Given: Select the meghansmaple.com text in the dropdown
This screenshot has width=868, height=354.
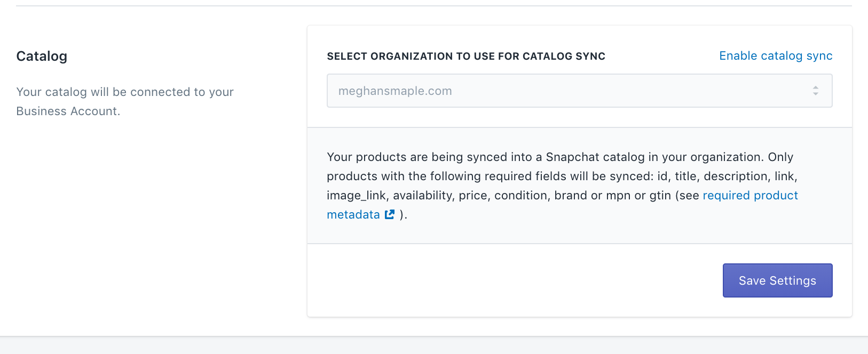Looking at the screenshot, I should [395, 91].
